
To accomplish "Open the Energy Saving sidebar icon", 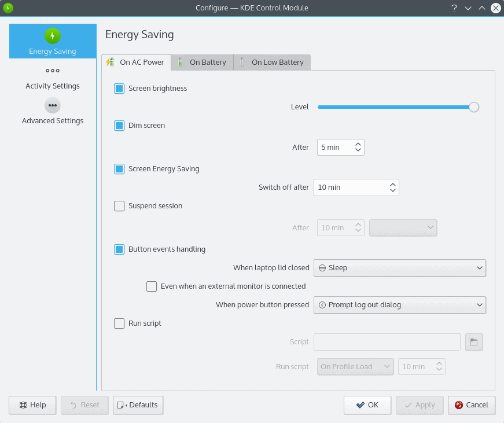I will click(x=53, y=36).
